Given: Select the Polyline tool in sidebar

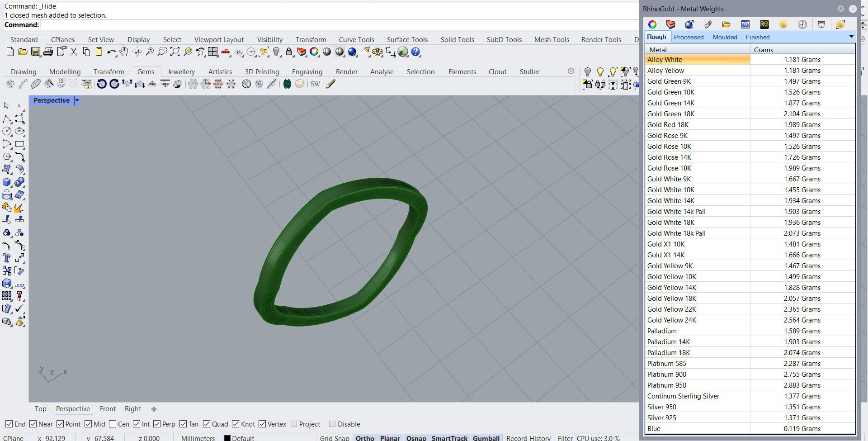Looking at the screenshot, I should [x=7, y=119].
